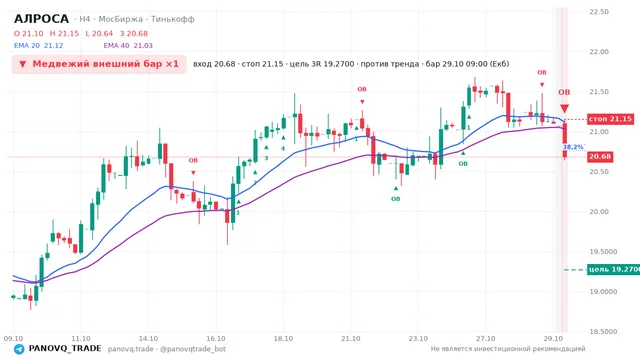Image resolution: width=640 pixels, height=360 pixels.
Task: Open the @panovqtrade_bot handle
Action: click(193, 349)
